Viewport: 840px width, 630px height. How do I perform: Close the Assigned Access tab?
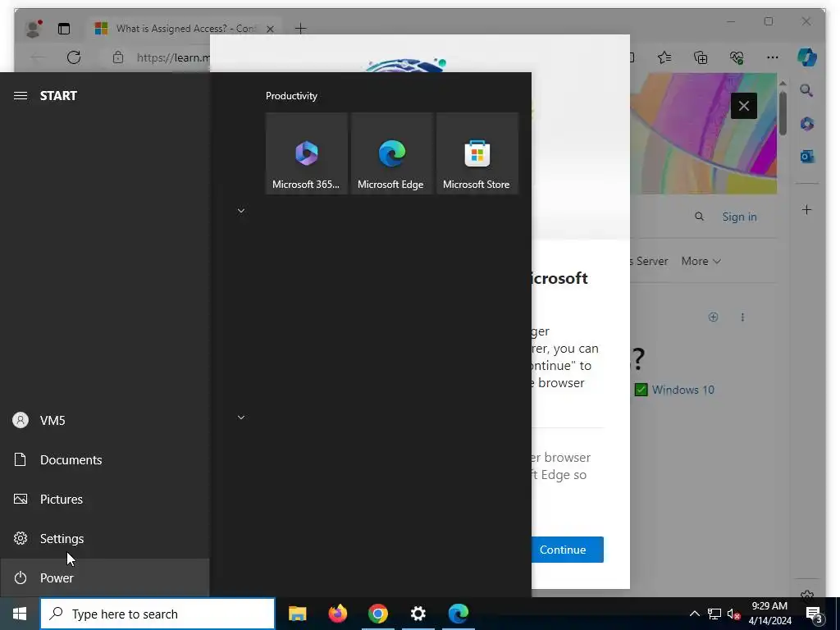point(271,29)
